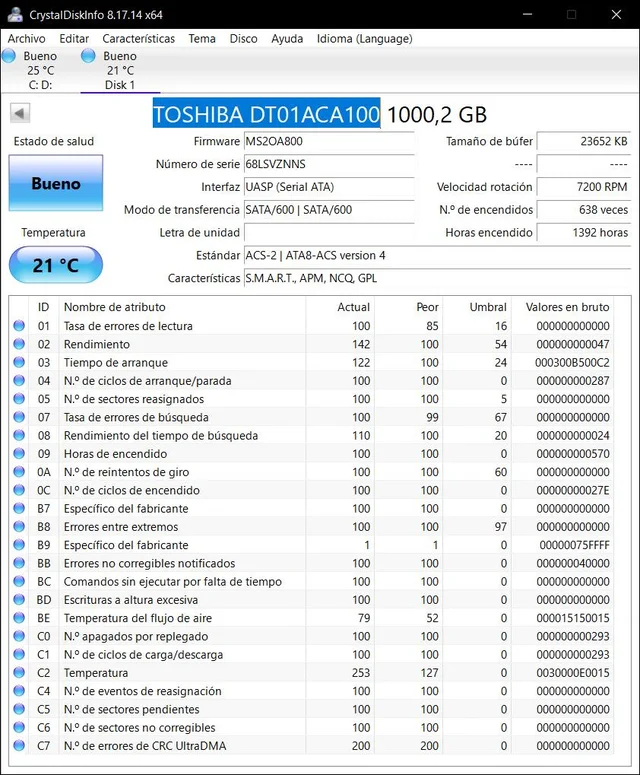Viewport: 640px width, 775px height.
Task: Click status icon for Errores entre extremos
Action: tap(19, 527)
